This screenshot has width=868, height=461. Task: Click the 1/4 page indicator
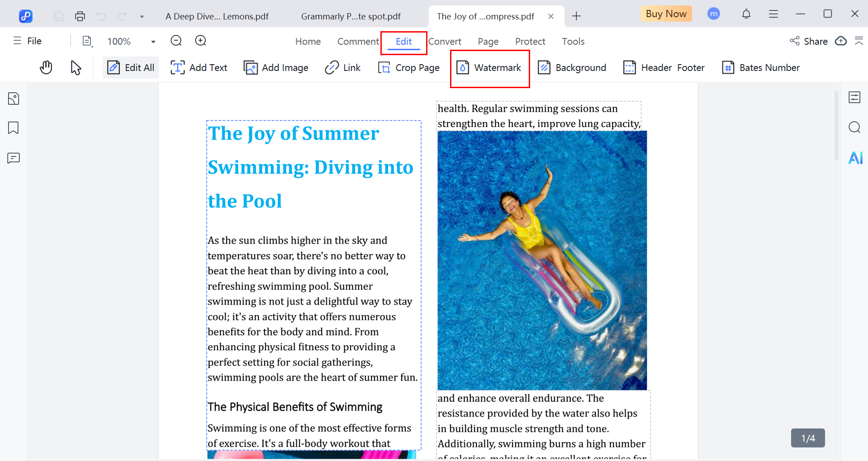pos(807,438)
